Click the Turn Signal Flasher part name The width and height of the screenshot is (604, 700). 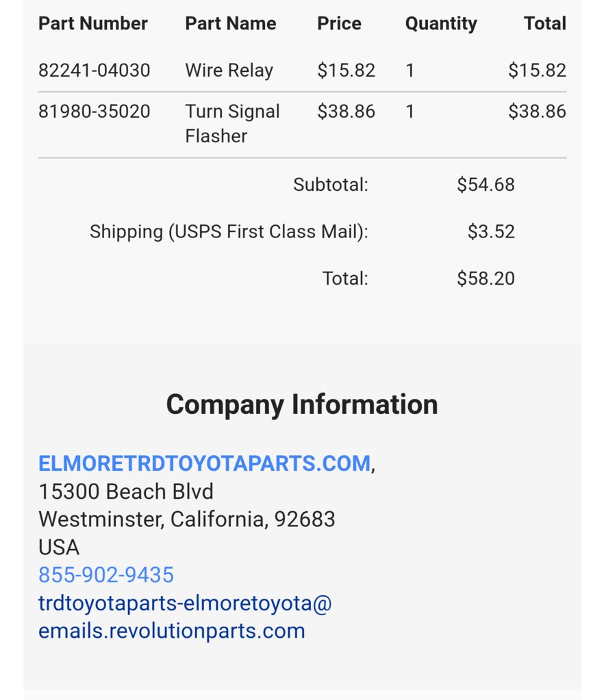tap(232, 124)
